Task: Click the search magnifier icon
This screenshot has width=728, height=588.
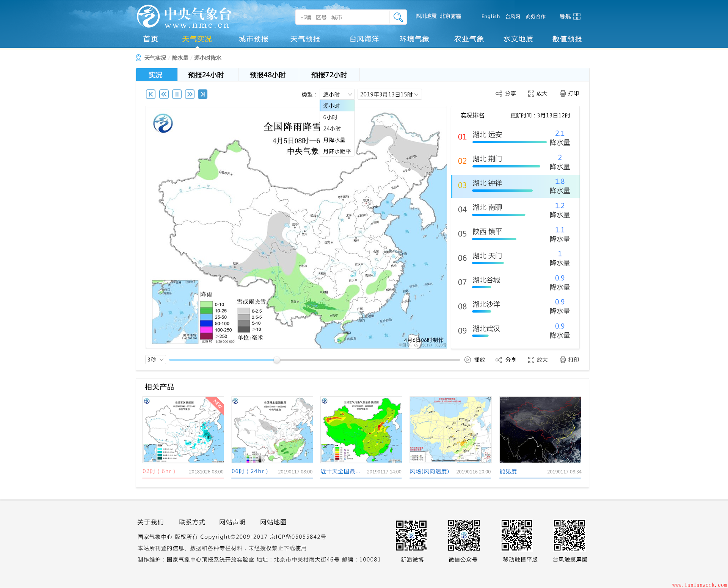Action: pyautogui.click(x=398, y=17)
